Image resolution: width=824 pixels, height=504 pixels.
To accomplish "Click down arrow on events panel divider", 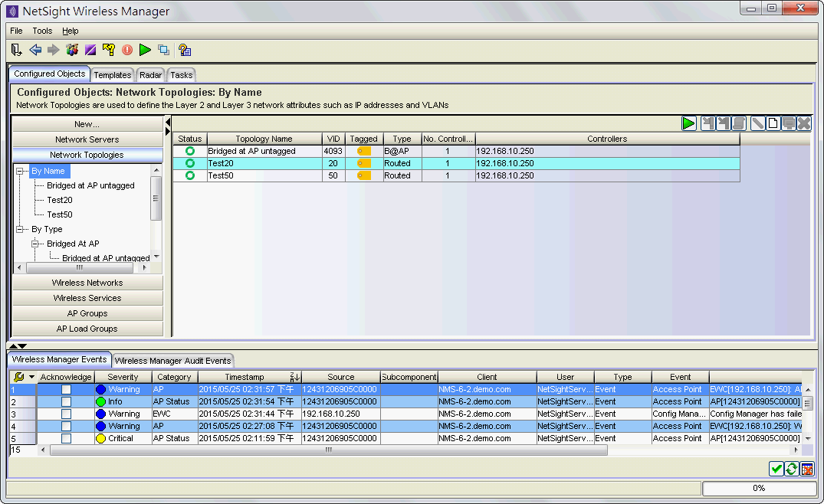I will [x=22, y=346].
